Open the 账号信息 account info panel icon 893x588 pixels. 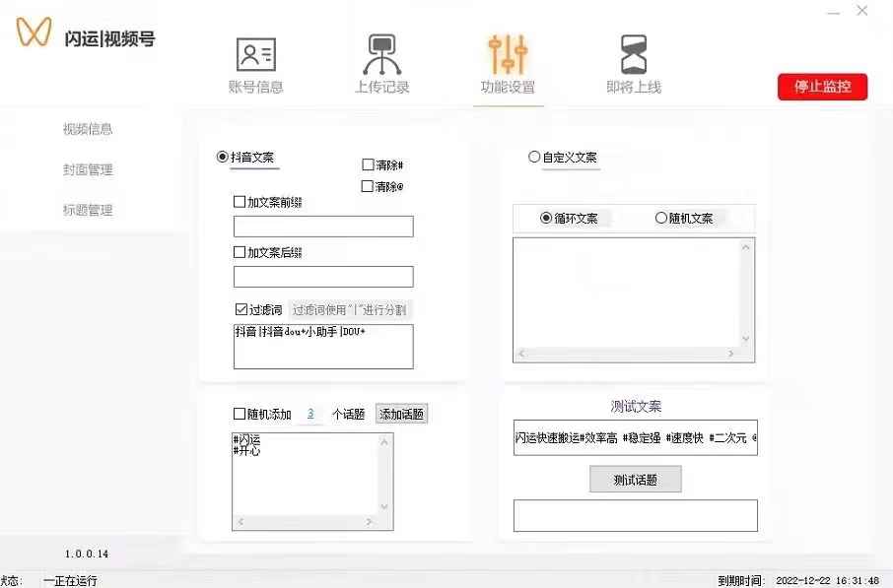(x=255, y=54)
